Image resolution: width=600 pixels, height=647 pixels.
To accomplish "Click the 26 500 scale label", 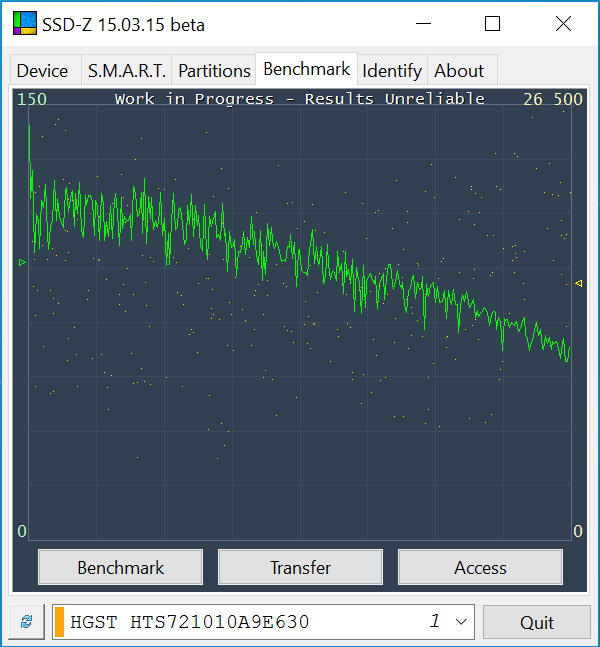I will [553, 99].
